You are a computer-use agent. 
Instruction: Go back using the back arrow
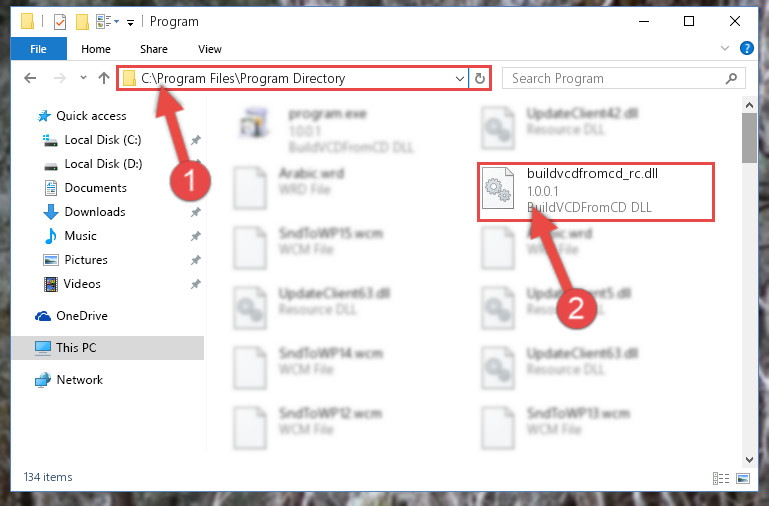coord(30,78)
